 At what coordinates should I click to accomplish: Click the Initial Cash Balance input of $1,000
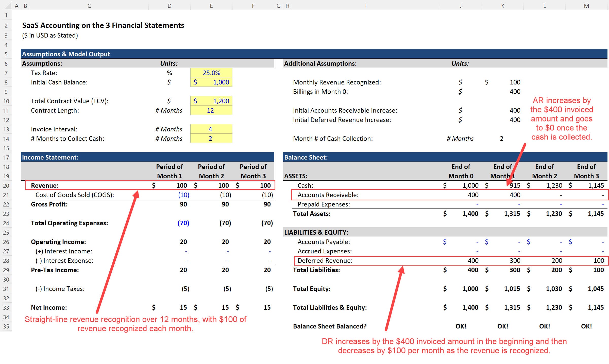[x=211, y=82]
